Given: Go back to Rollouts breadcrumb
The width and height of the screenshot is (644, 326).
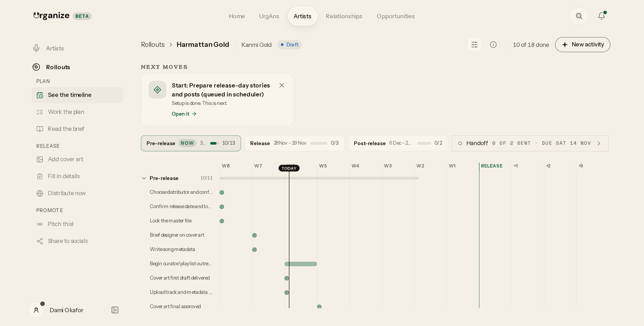Looking at the screenshot, I should click(153, 45).
